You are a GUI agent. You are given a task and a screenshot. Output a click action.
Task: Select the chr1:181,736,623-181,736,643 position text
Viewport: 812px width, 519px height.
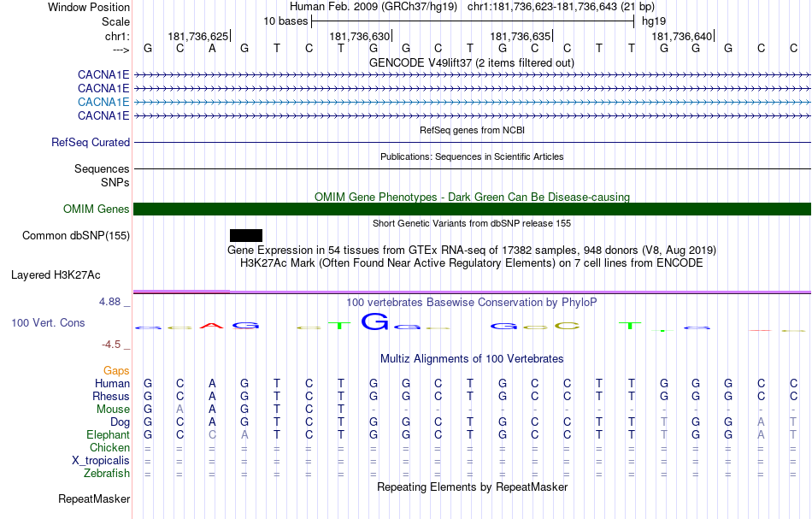click(x=561, y=7)
